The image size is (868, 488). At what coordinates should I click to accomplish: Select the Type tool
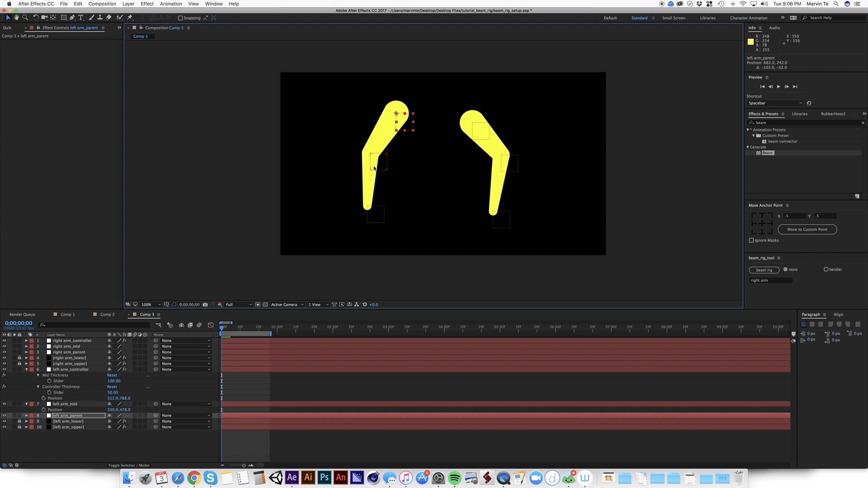point(81,18)
